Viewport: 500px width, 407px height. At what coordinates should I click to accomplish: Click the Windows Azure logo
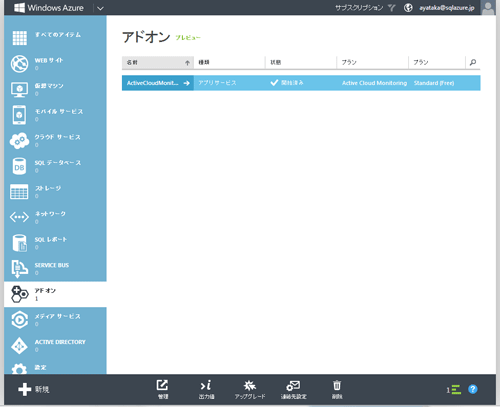(49, 8)
